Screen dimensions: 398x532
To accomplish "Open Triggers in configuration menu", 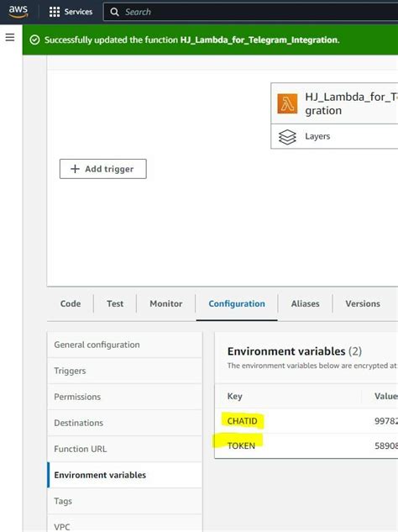I will pos(125,371).
